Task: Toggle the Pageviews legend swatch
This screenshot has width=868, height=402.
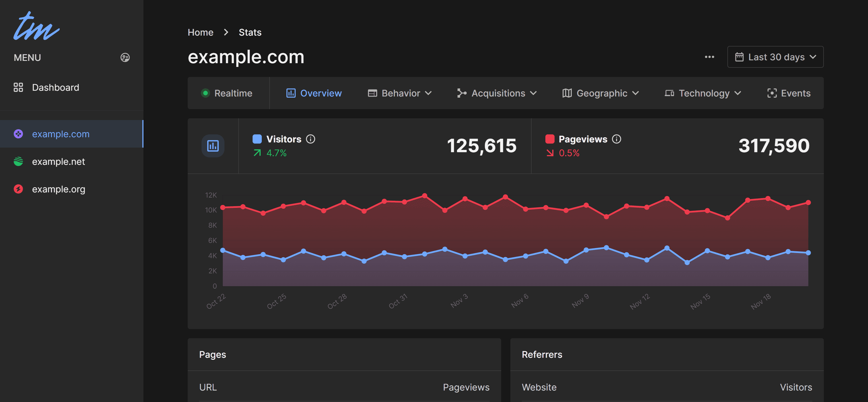Action: [x=550, y=138]
